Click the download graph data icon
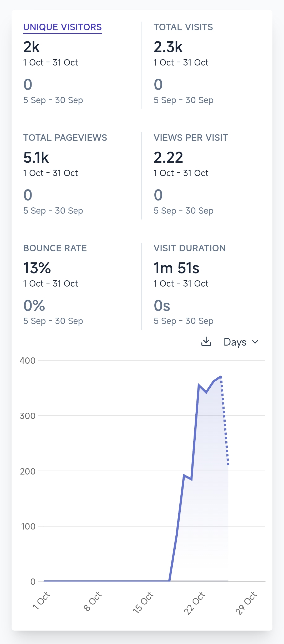Screen dimensions: 284x644 [x=206, y=341]
